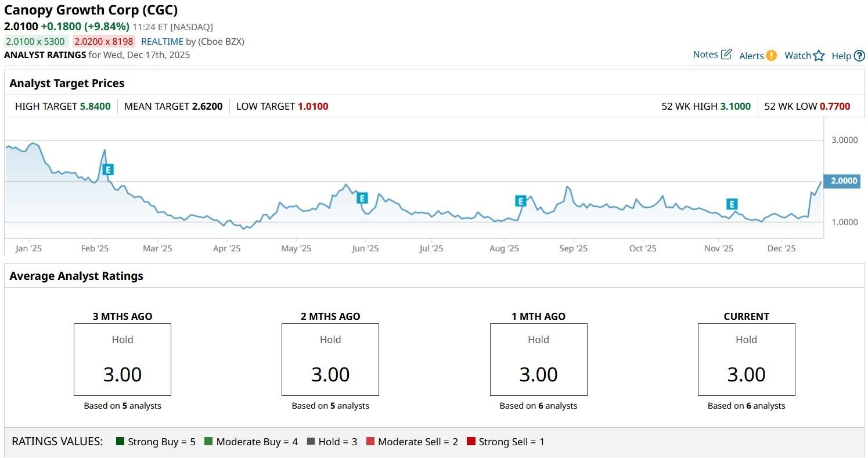This screenshot has height=458, width=868.
Task: Open Help via the question mark icon
Action: [859, 56]
